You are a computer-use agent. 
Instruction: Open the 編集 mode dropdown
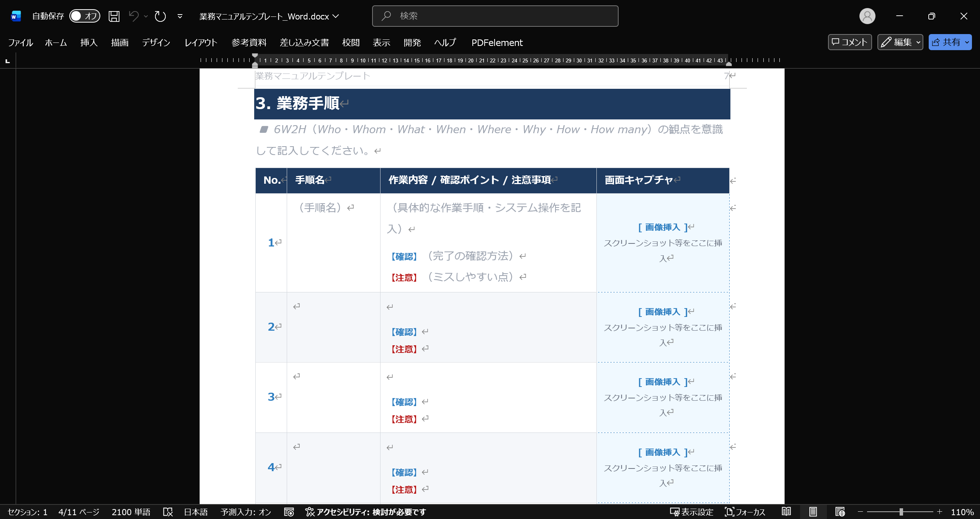coord(900,42)
